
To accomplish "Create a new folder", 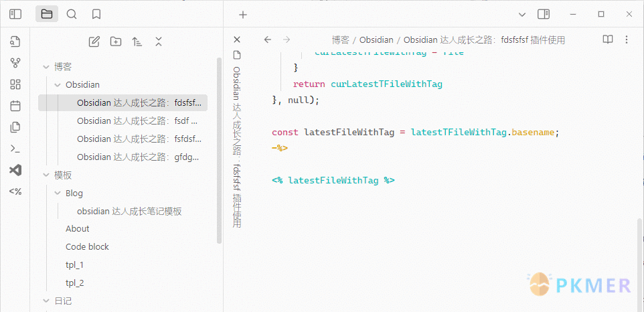I will (116, 42).
